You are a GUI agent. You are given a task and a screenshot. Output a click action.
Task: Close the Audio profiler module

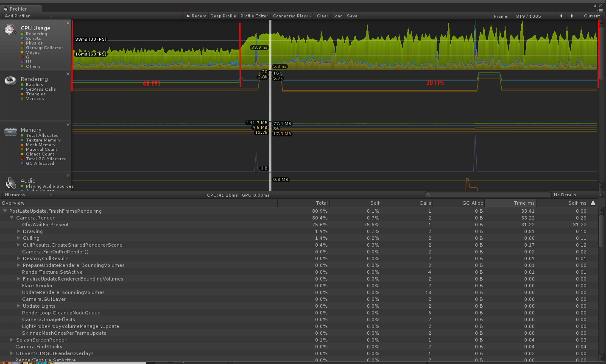coord(68,175)
